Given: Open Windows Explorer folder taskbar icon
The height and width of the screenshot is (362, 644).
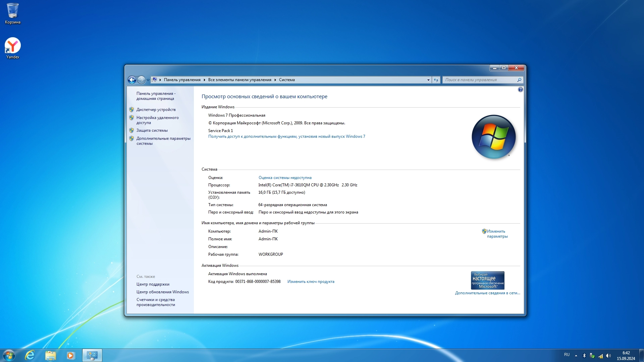Looking at the screenshot, I should 50,355.
